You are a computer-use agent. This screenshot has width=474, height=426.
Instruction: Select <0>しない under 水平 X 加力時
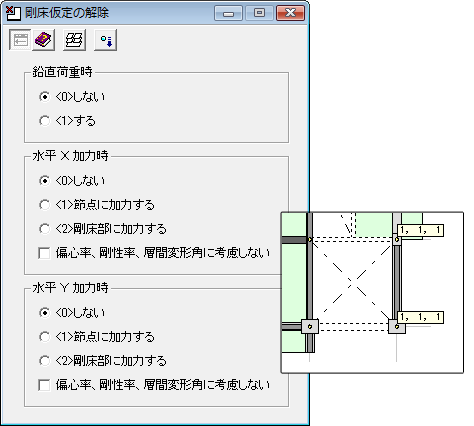(x=44, y=181)
